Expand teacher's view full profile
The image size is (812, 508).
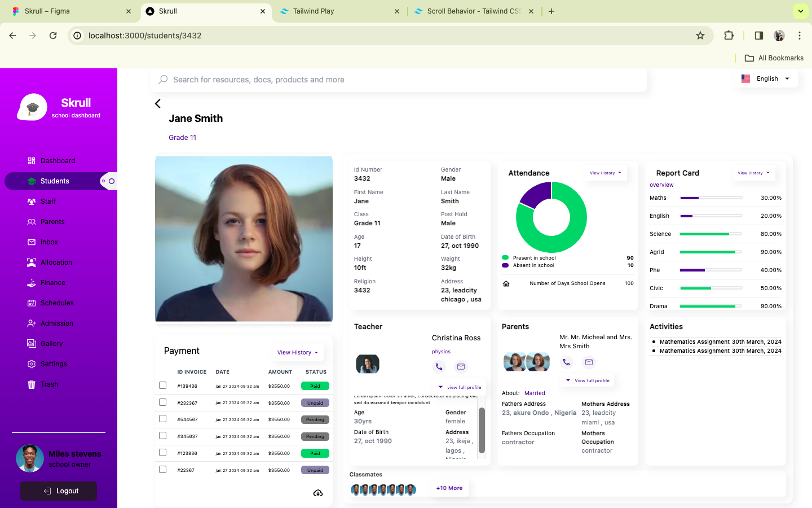pyautogui.click(x=460, y=387)
